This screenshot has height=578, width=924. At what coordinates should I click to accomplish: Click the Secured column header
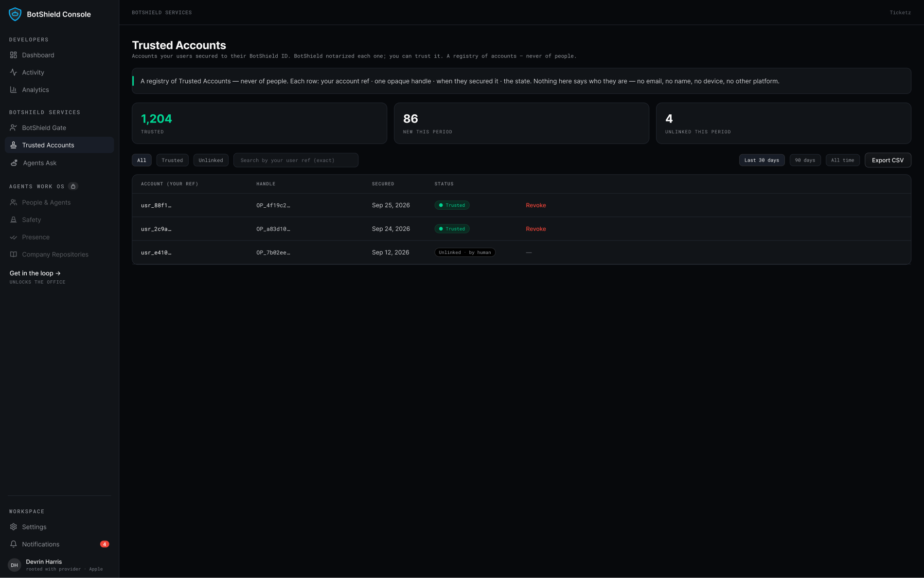[x=383, y=184]
